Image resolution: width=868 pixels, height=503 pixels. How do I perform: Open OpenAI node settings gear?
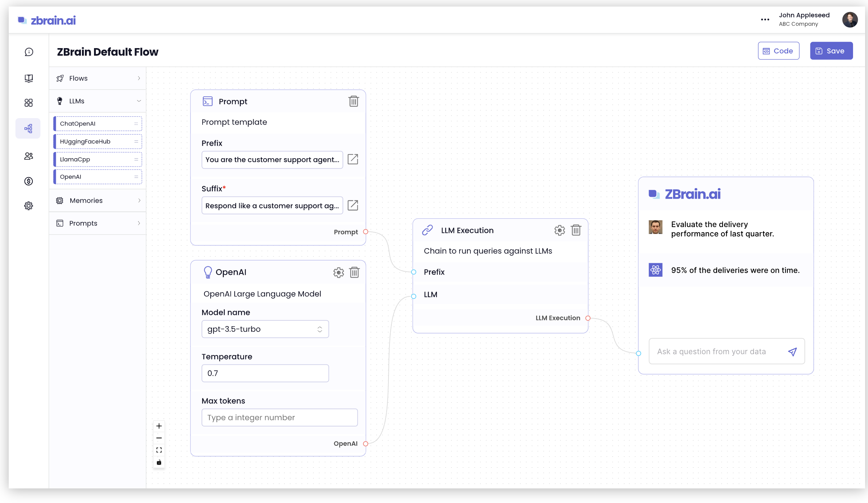tap(338, 272)
